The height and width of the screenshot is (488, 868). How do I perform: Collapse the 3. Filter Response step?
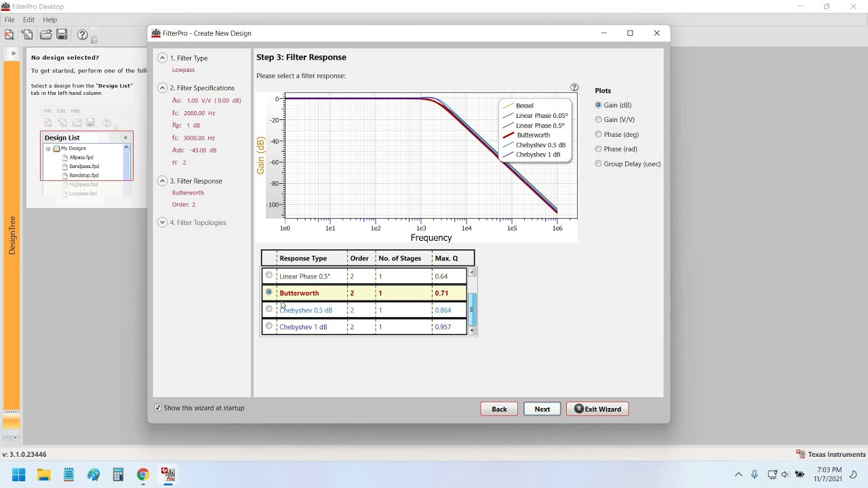[162, 180]
